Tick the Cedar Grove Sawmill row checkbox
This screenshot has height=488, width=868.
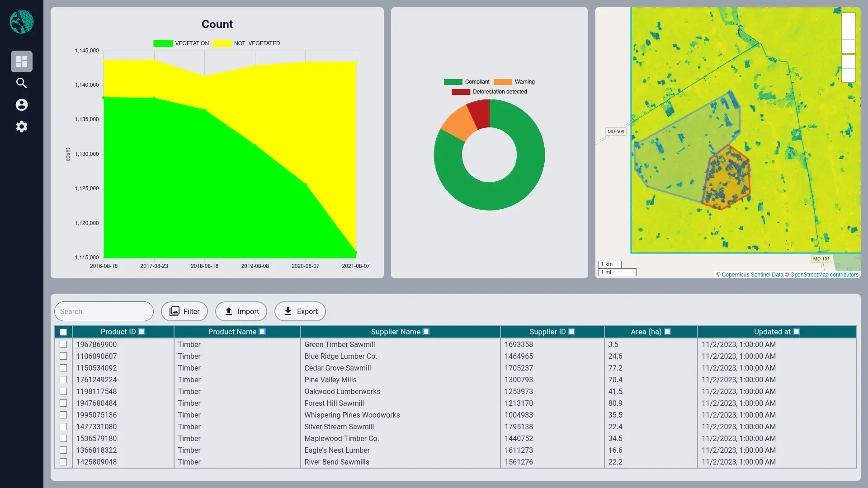[x=63, y=368]
